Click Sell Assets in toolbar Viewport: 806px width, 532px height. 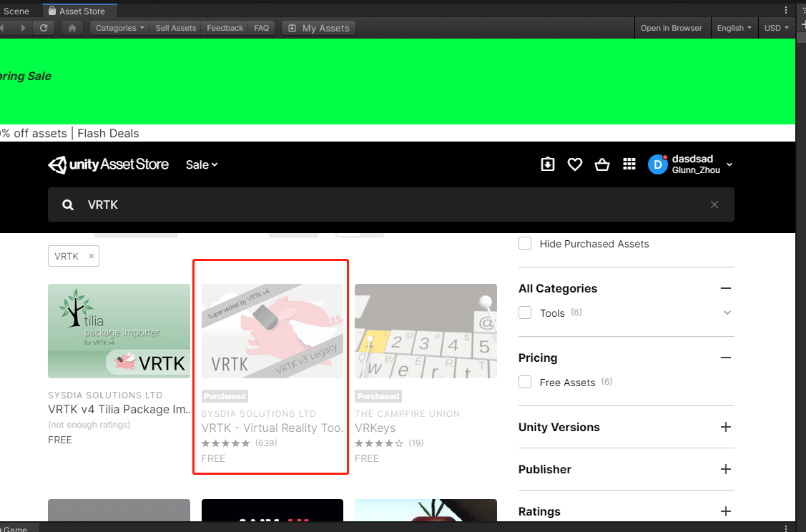(176, 28)
